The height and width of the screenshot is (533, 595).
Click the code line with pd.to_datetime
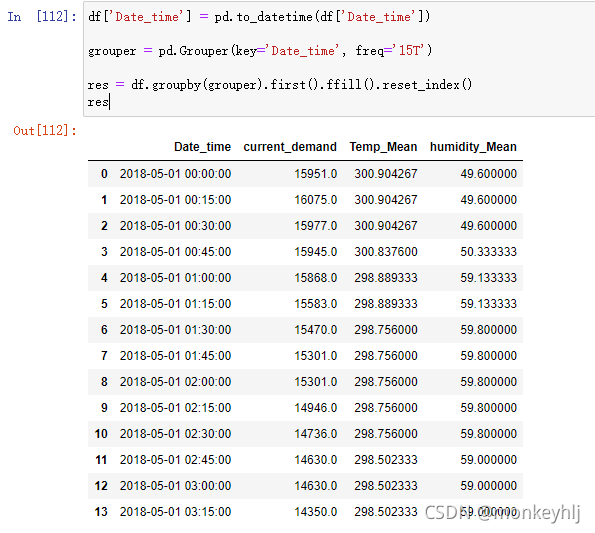[x=259, y=17]
